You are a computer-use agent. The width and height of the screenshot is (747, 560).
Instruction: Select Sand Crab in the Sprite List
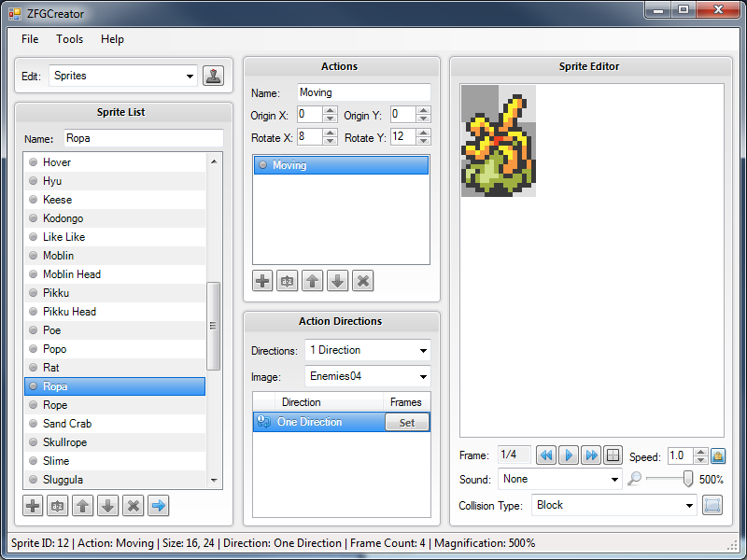tap(115, 424)
